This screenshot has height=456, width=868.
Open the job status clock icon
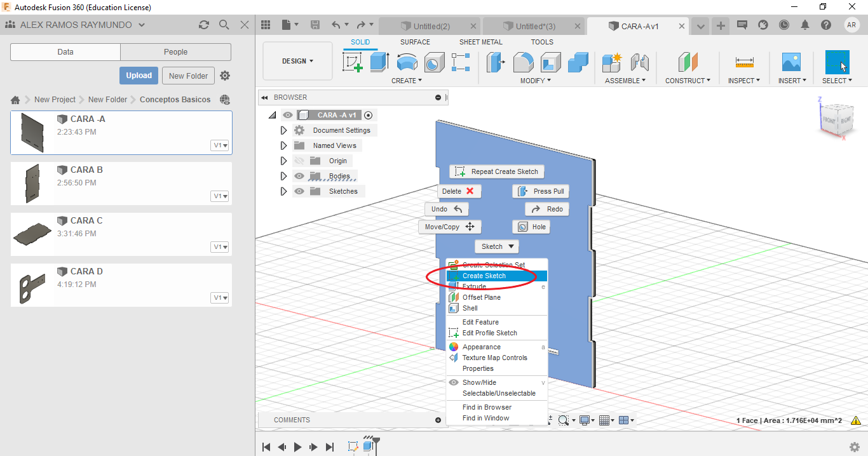[784, 25]
